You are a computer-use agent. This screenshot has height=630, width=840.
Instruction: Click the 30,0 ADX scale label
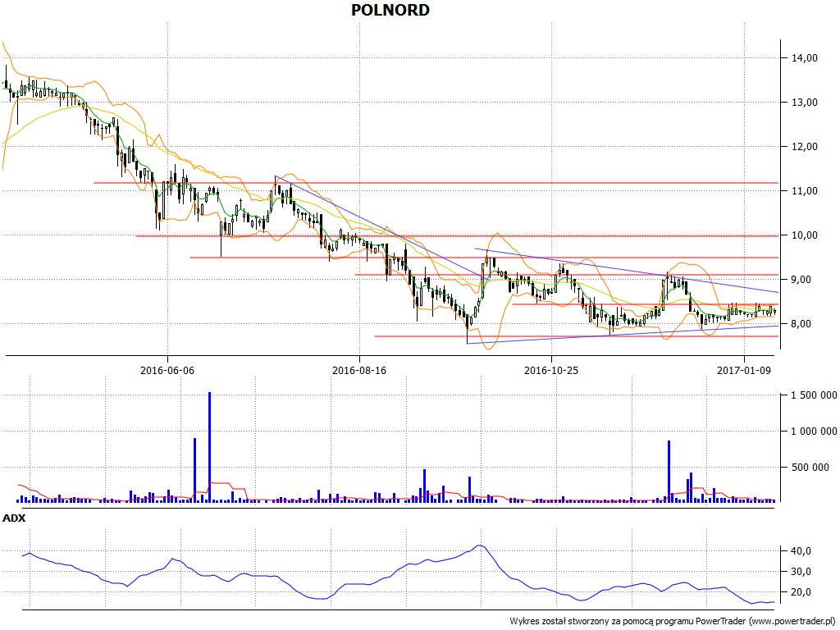(801, 572)
